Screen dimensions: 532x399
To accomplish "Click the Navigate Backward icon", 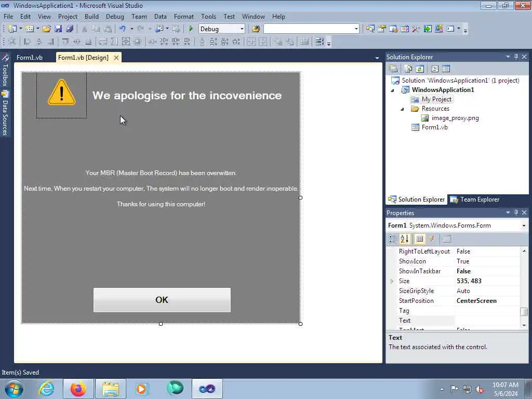I will click(159, 29).
